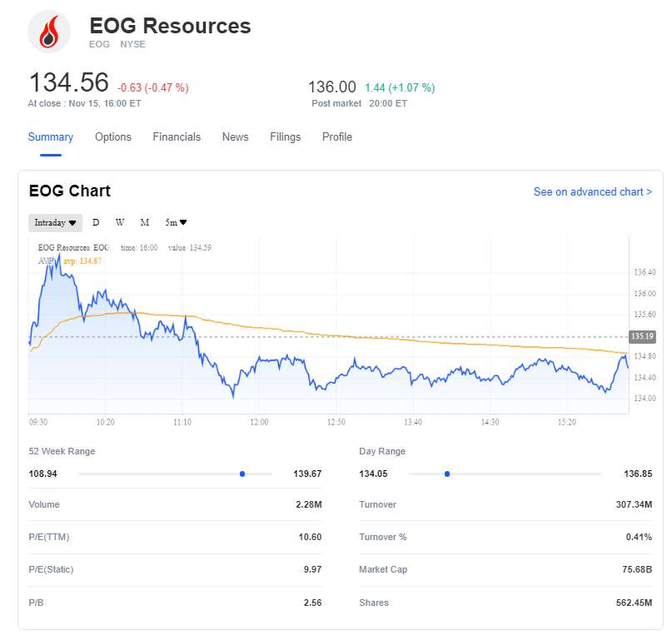Click the EOG Resources flame logo
Screen dimensions: 672x640
[49, 32]
